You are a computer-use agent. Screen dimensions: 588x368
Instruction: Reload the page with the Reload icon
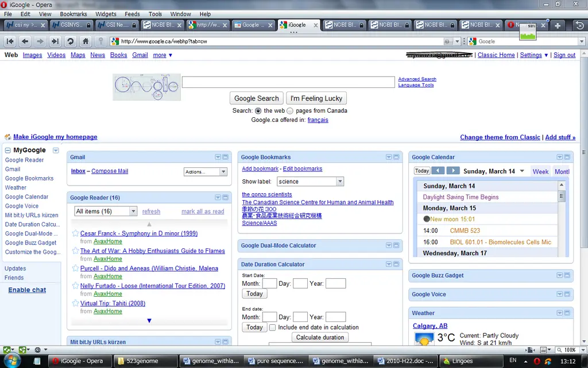(70, 41)
